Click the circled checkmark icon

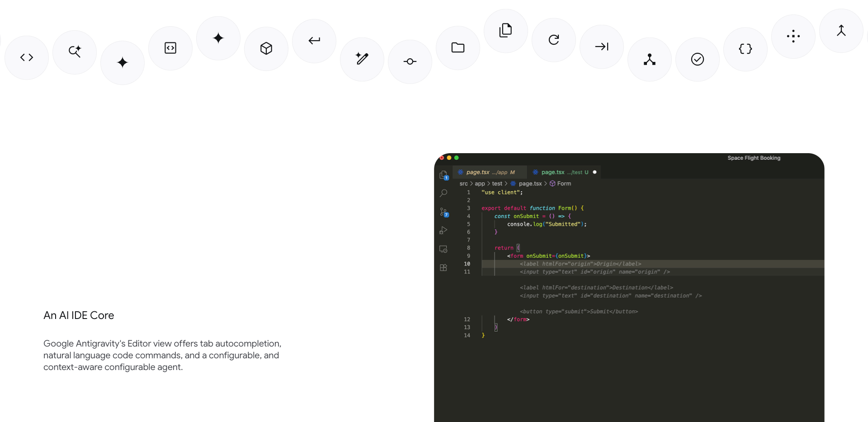pyautogui.click(x=698, y=59)
